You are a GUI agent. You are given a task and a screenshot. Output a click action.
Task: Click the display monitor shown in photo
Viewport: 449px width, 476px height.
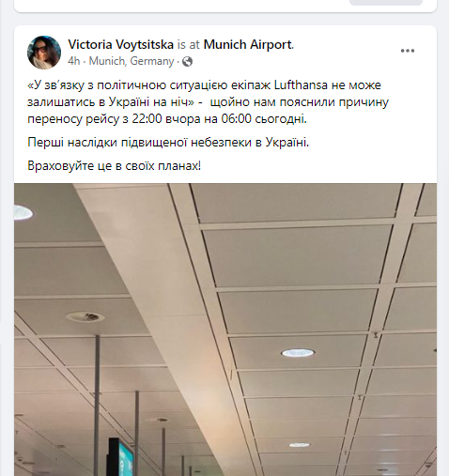(120, 457)
